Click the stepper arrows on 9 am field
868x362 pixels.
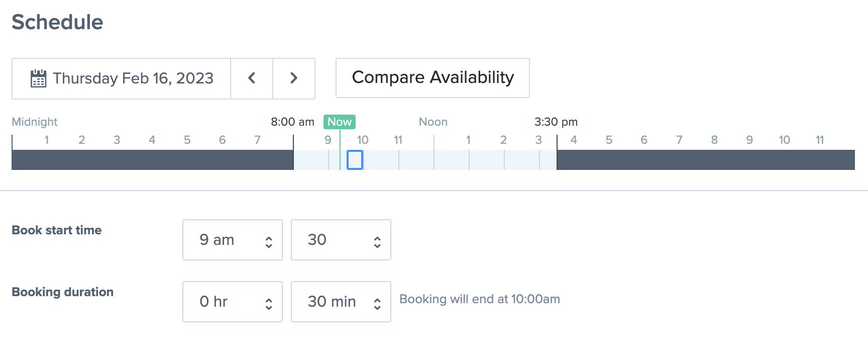(269, 242)
